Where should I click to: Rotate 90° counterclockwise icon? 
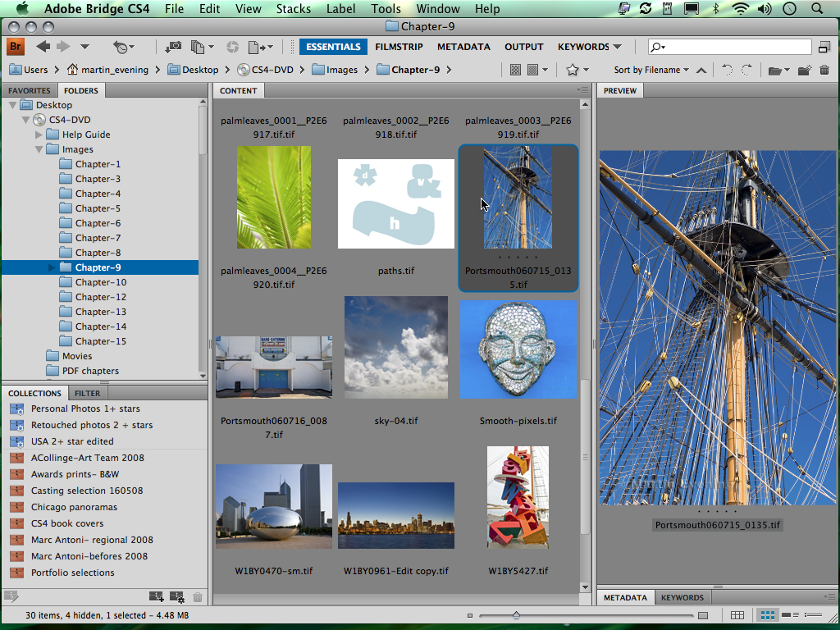(x=727, y=70)
